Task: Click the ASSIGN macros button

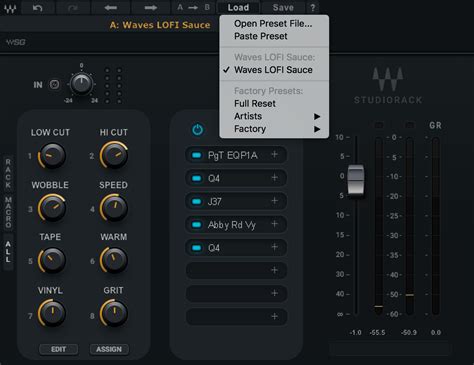Action: click(109, 349)
